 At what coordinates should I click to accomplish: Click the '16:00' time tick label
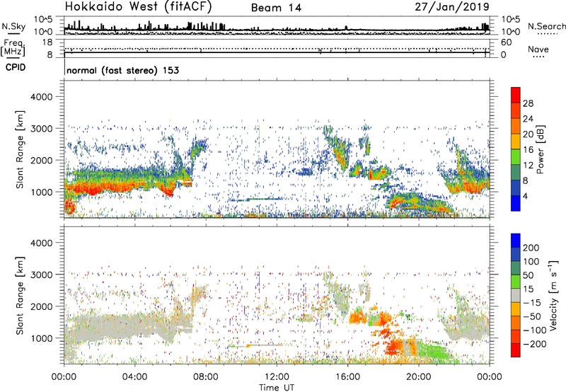tap(347, 377)
